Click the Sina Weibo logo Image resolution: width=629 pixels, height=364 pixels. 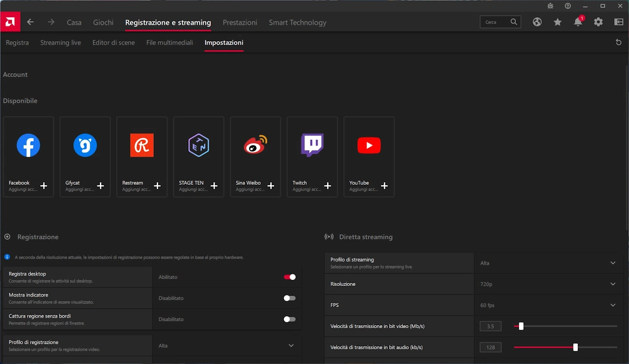[x=256, y=145]
